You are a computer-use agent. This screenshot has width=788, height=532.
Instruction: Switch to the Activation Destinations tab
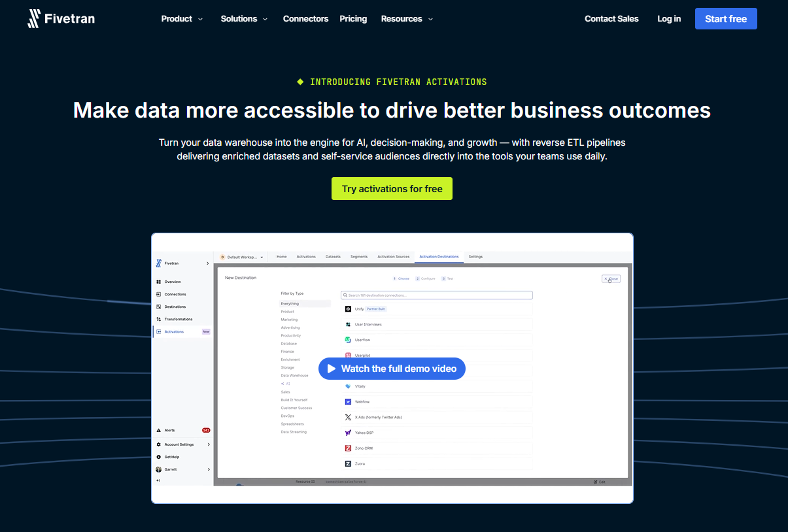439,257
